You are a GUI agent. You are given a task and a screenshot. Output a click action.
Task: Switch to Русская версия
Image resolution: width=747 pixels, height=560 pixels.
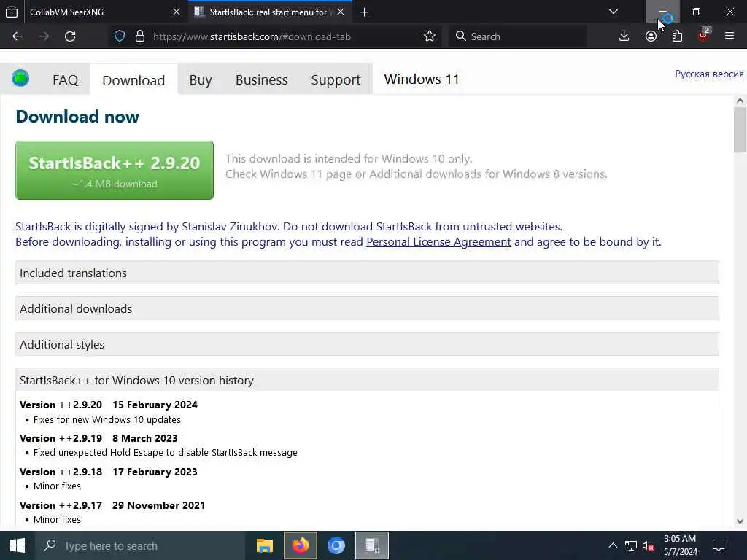[x=709, y=74]
